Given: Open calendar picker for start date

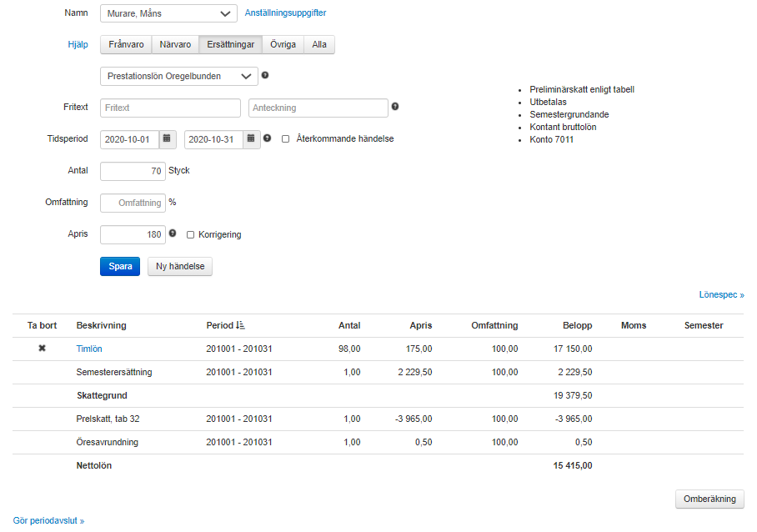Looking at the screenshot, I should [167, 139].
